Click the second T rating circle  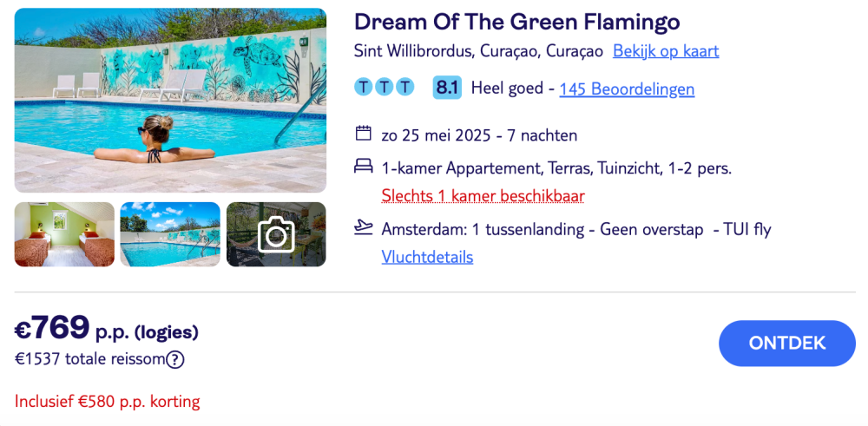click(385, 88)
